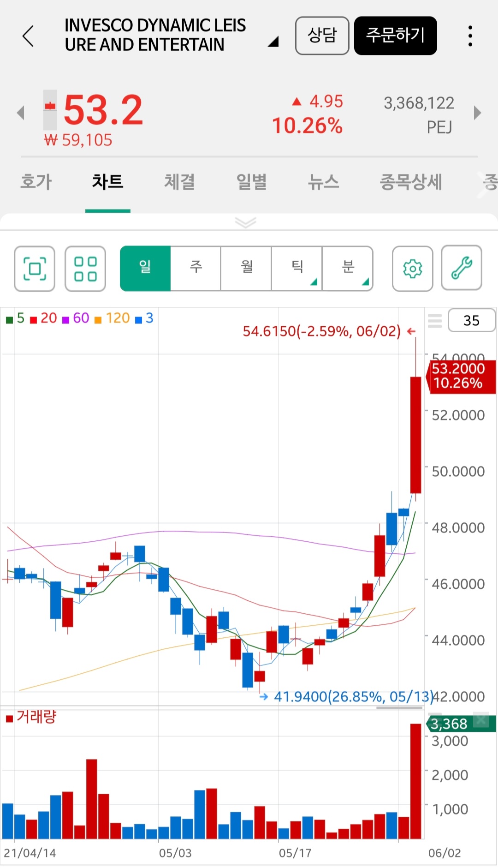Open the chart tools wrench icon
The height and width of the screenshot is (868, 498).
pos(462,268)
